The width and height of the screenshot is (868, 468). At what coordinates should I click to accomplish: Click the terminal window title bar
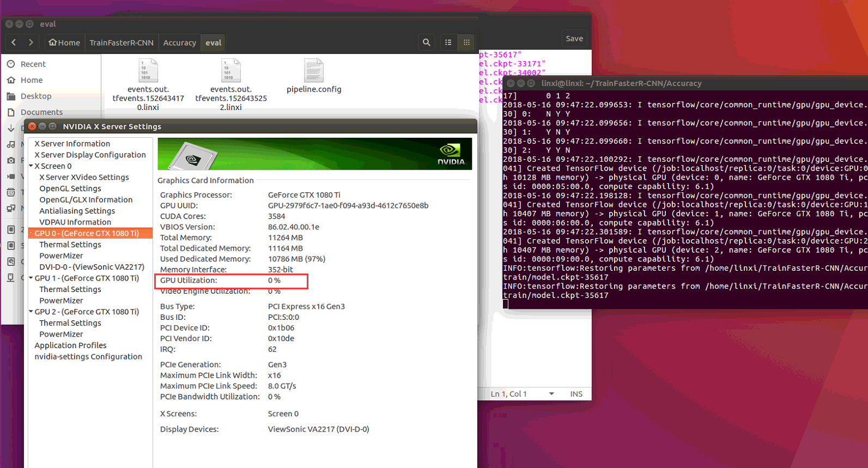(x=685, y=83)
